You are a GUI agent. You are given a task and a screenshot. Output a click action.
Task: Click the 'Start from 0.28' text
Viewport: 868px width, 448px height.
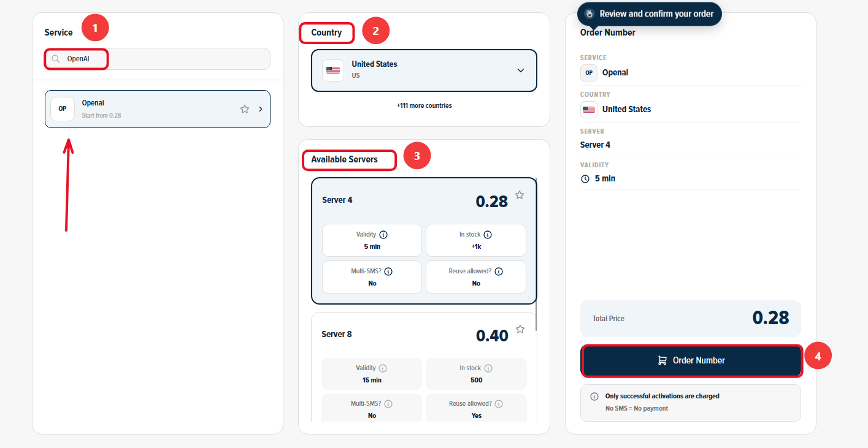101,115
